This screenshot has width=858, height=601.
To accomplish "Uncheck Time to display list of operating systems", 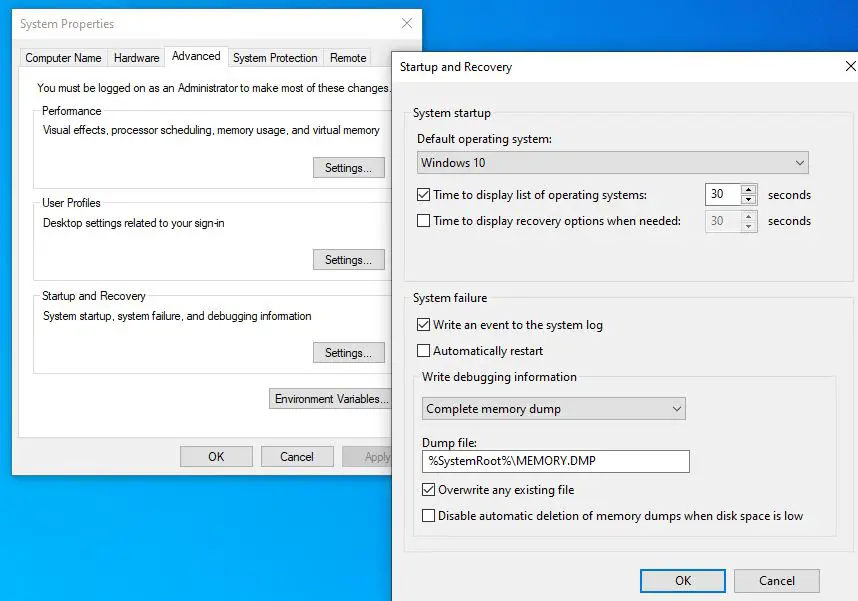I will click(x=424, y=195).
